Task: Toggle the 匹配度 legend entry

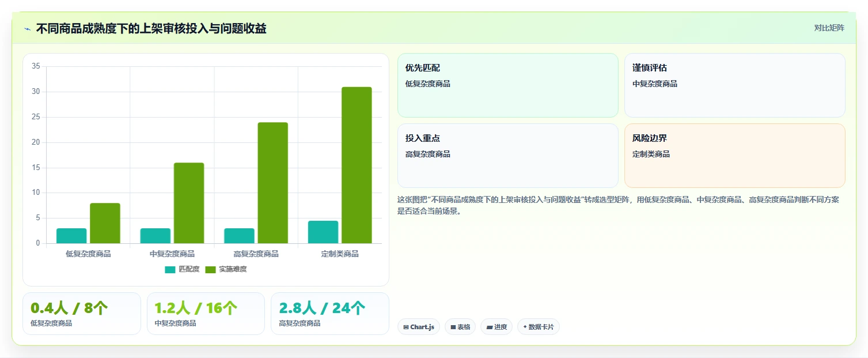Action: pos(182,269)
